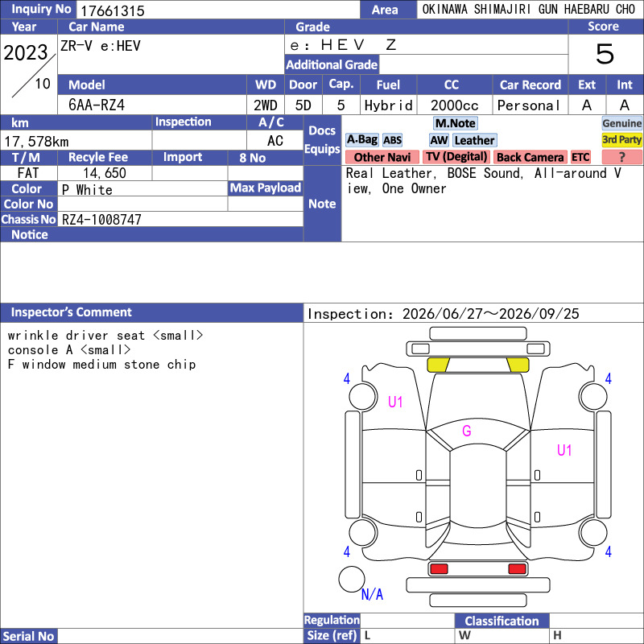The image size is (644, 644).
Task: Click the red right tail light
Action: click(517, 568)
